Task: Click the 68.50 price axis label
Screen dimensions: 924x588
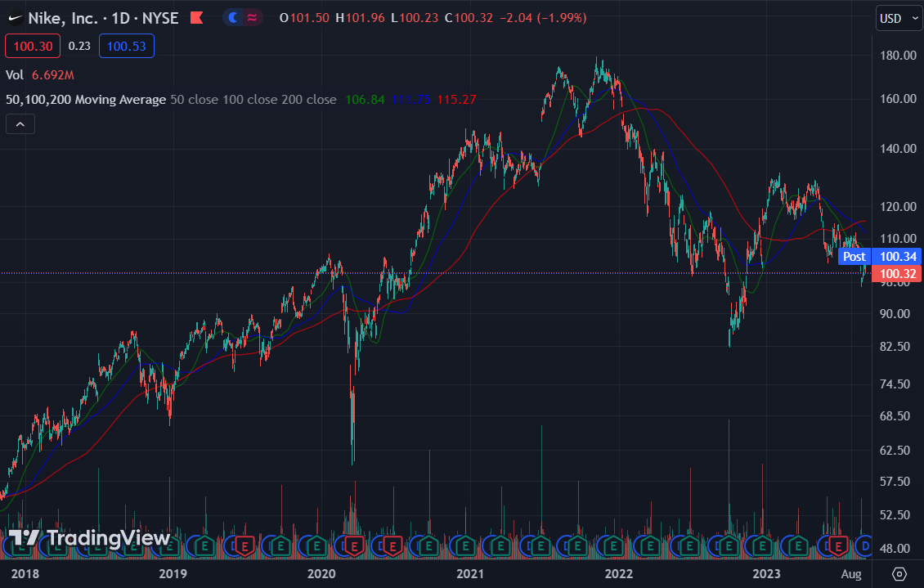Action: point(895,416)
